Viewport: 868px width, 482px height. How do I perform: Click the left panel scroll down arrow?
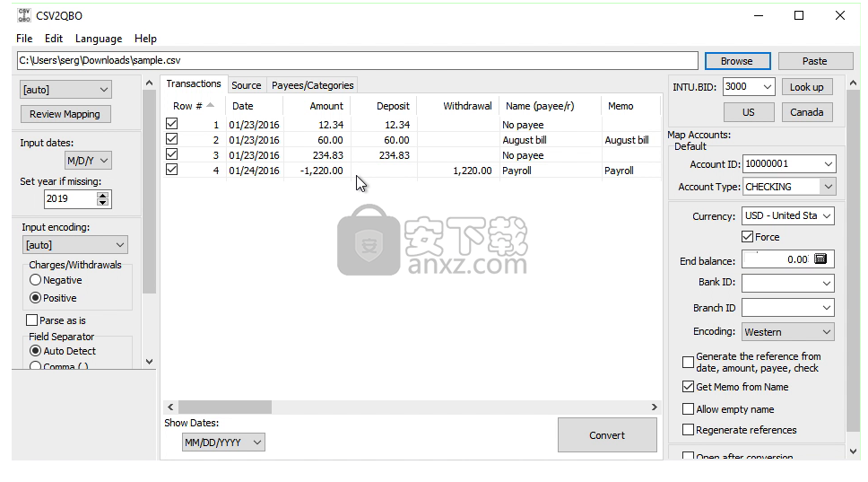pos(149,361)
